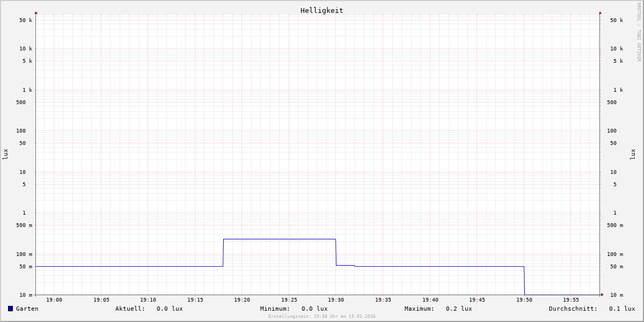
Task: Click the 50 m label on right axis
Action: click(617, 267)
